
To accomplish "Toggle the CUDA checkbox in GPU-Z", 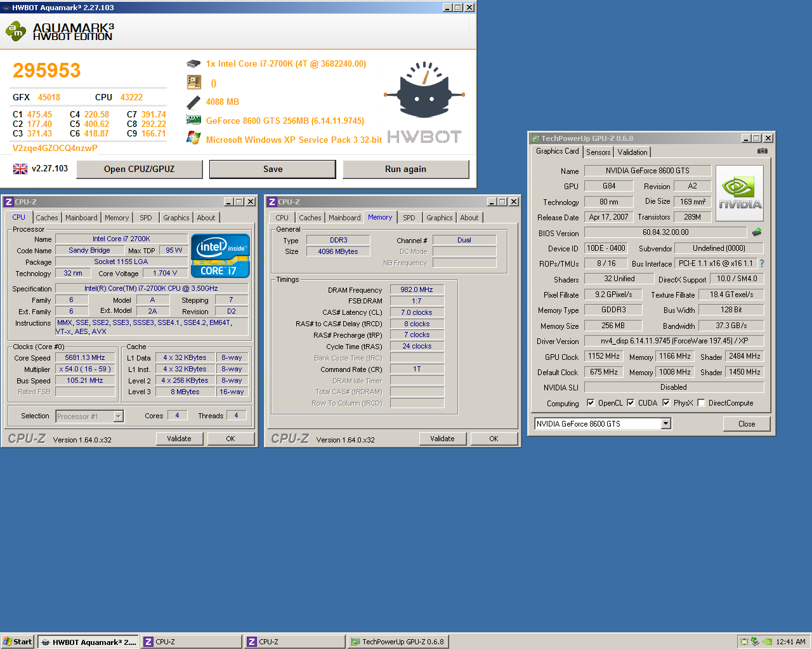I will (631, 402).
